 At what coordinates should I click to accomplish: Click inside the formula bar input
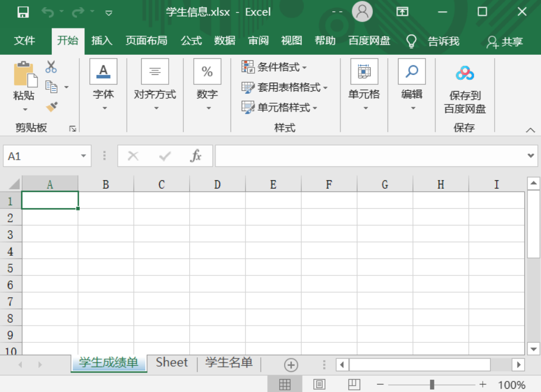(368, 156)
